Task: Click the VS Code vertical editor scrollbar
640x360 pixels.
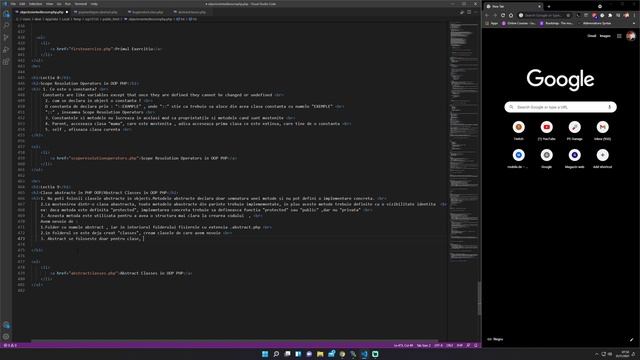Action: pyautogui.click(x=479, y=298)
